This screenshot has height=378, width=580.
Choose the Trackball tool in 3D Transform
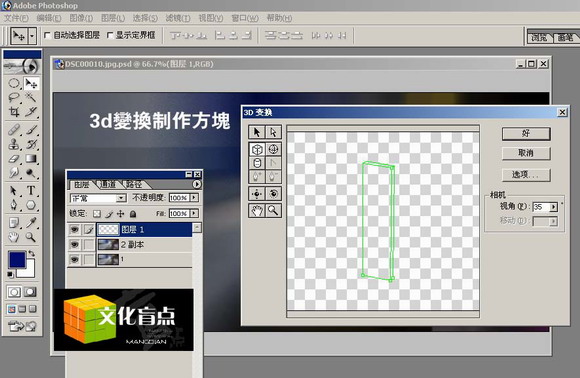coord(273,193)
